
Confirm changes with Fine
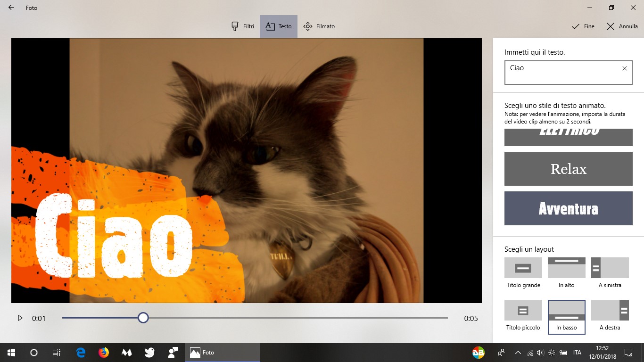pos(583,26)
